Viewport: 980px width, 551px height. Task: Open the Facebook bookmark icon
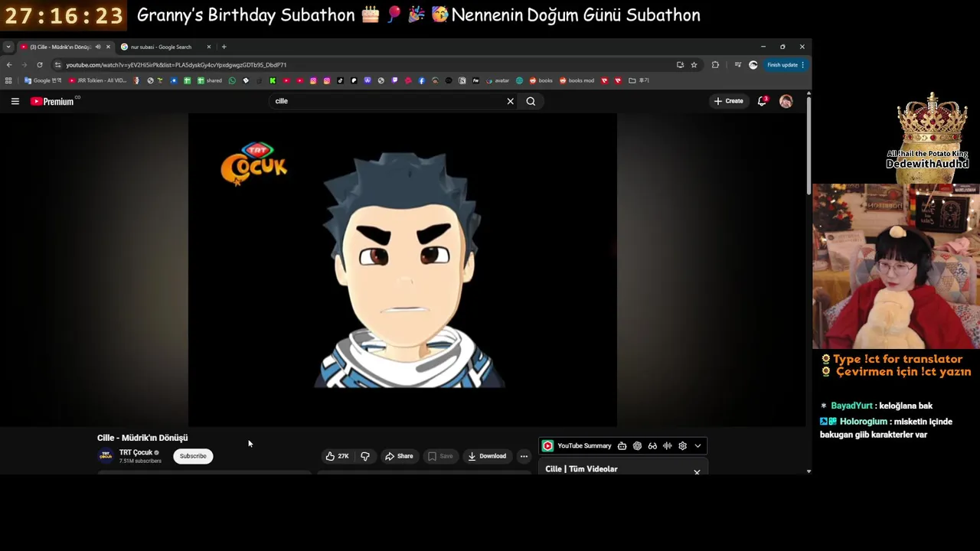pos(421,80)
